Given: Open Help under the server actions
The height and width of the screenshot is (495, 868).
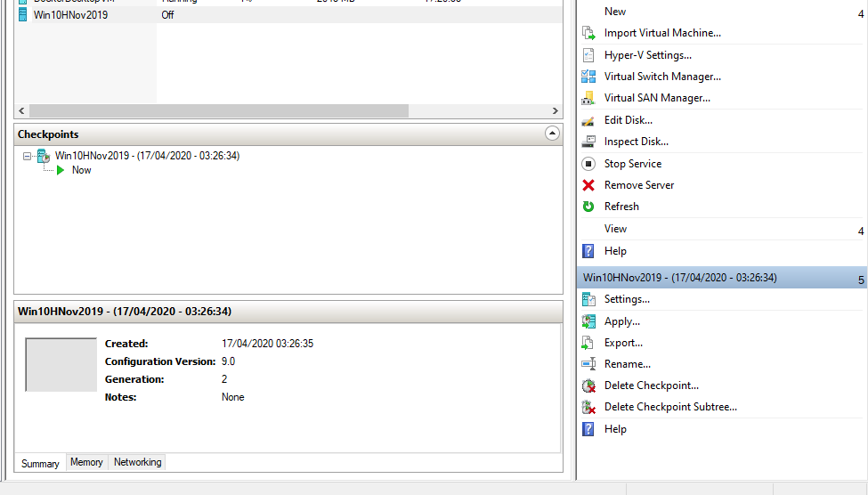Looking at the screenshot, I should click(x=615, y=251).
